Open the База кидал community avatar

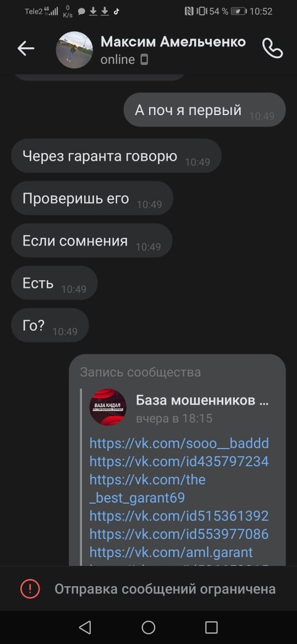(x=108, y=407)
